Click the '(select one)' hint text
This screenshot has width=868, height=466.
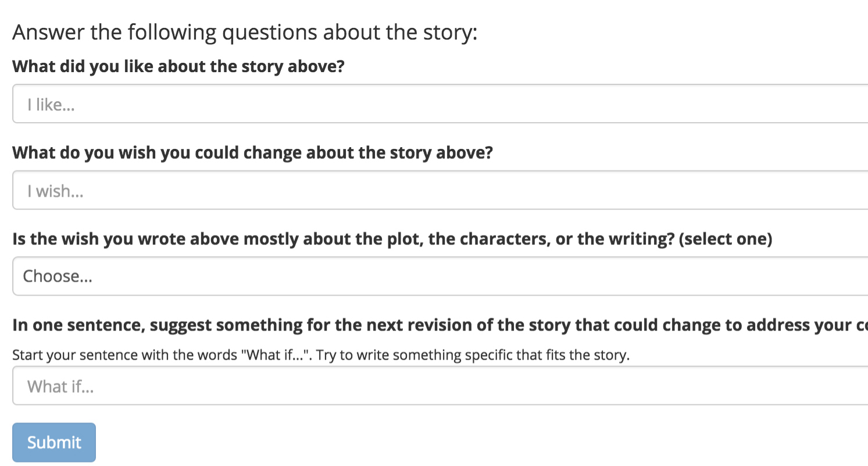click(725, 239)
